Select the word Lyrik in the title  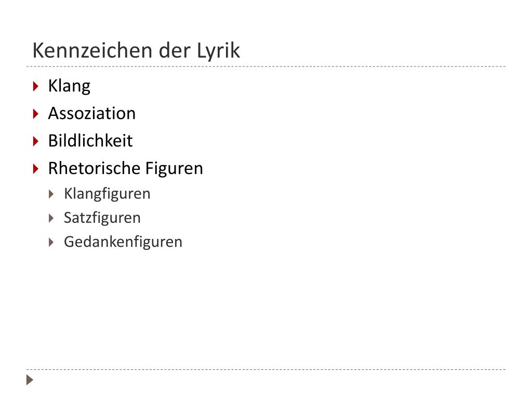[218, 51]
